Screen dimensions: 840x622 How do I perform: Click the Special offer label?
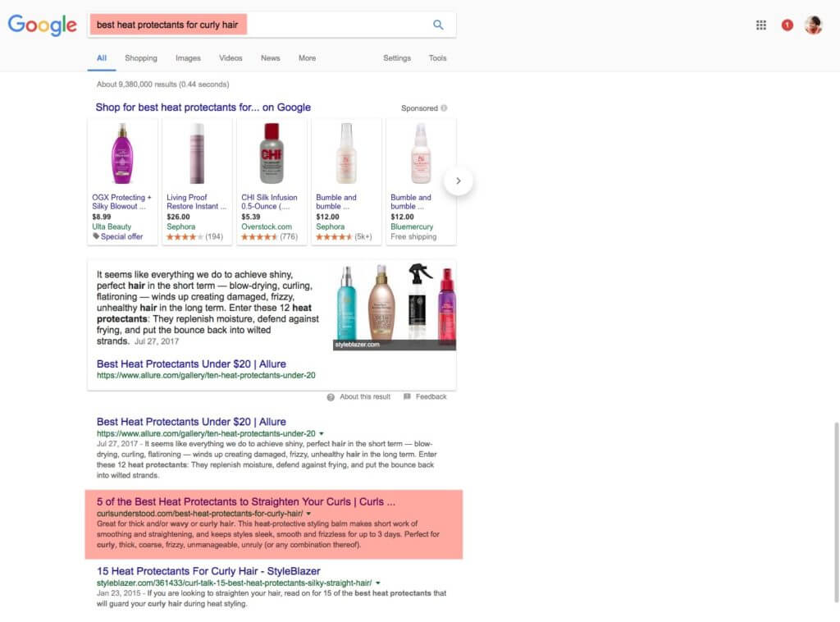122,236
